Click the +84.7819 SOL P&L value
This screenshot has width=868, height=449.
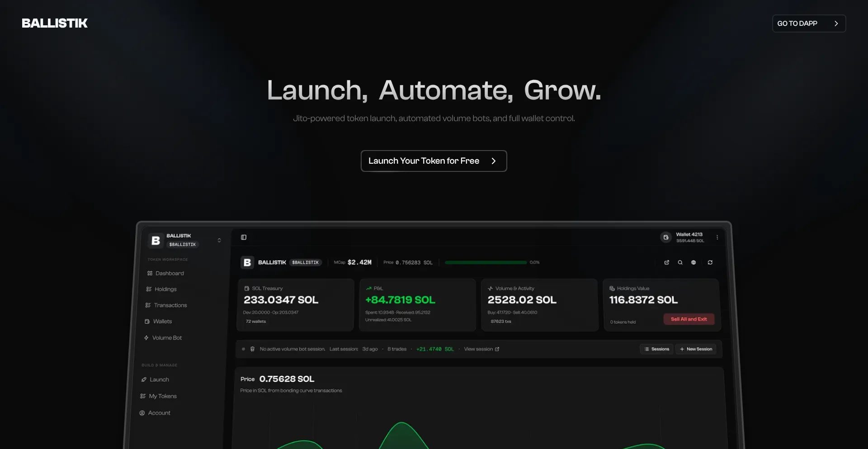click(400, 300)
